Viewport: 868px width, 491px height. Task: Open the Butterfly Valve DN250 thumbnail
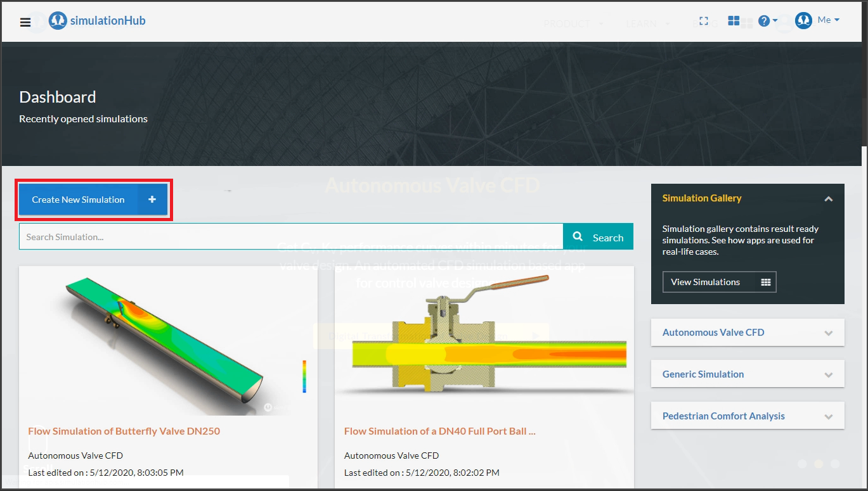[168, 341]
